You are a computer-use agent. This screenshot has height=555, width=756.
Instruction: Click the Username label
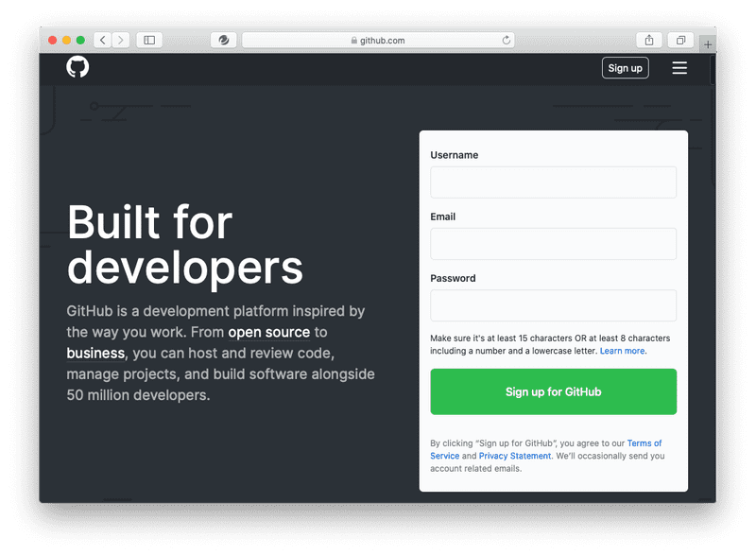(455, 155)
